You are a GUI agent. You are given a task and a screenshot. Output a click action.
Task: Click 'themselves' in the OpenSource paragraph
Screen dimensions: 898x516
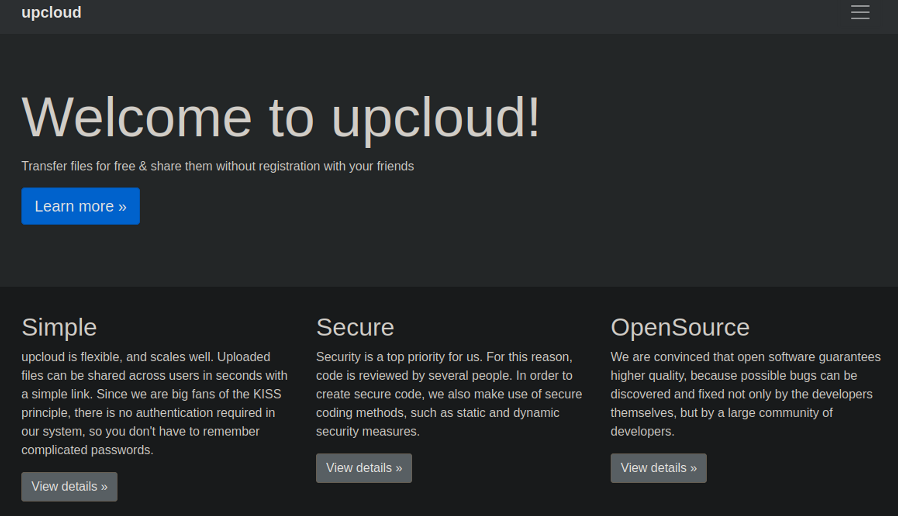[x=645, y=413]
